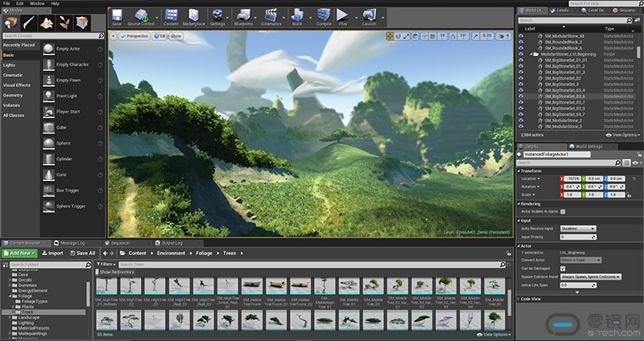Image resolution: width=644 pixels, height=341 pixels.
Task: Open Blueprints toolbar icon
Action: (243, 17)
